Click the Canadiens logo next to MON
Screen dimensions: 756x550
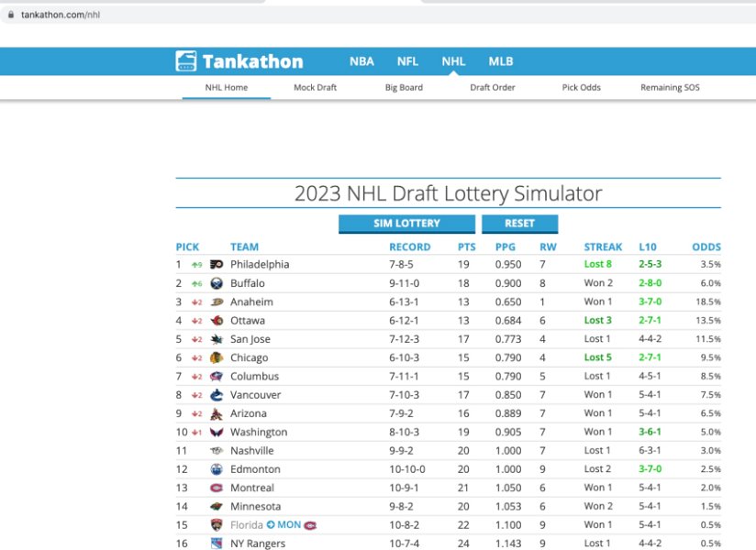[x=310, y=525]
